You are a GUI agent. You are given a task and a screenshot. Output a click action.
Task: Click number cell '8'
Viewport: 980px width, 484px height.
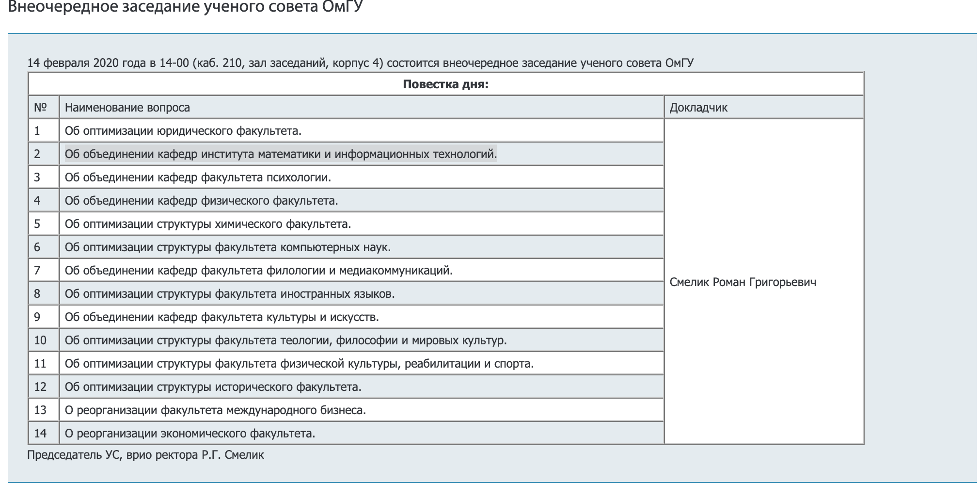click(44, 293)
